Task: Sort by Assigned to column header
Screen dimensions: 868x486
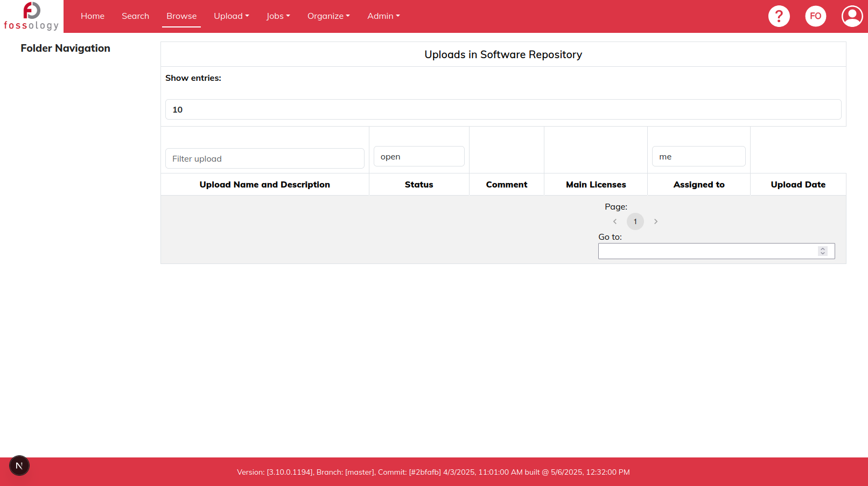Action: coord(699,184)
